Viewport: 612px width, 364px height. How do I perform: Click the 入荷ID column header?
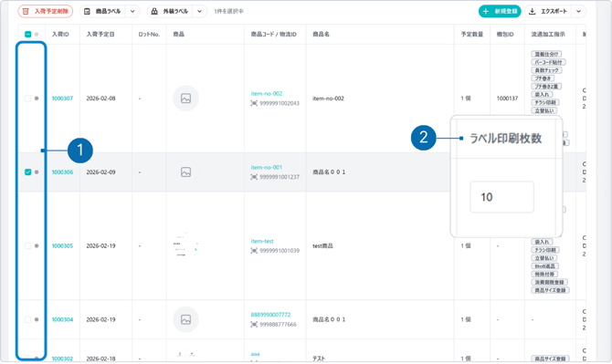click(60, 35)
